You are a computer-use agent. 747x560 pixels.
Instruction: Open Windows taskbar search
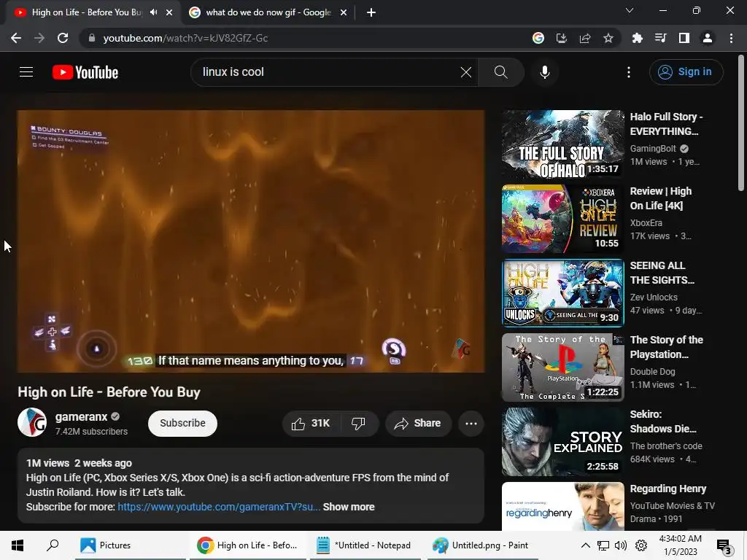coord(53,545)
